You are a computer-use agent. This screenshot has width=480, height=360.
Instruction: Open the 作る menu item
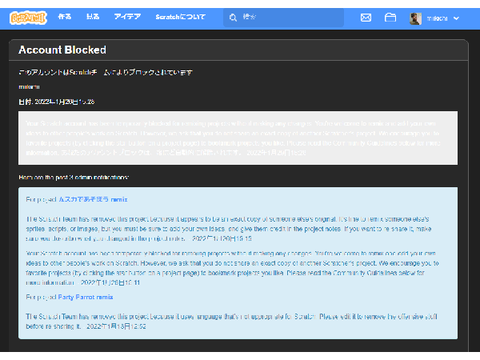(x=64, y=17)
